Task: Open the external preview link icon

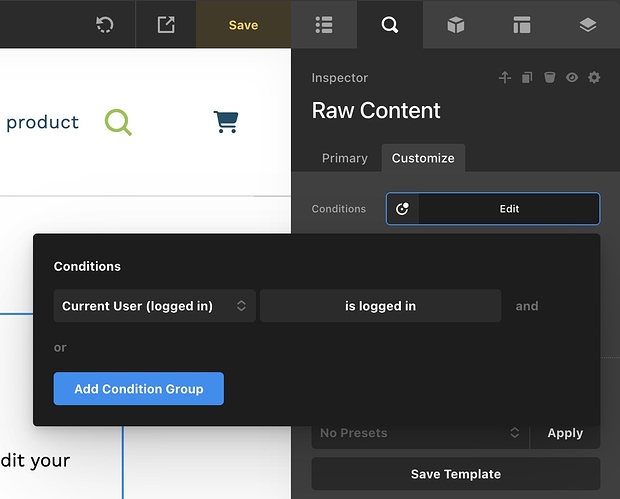Action: [x=166, y=25]
